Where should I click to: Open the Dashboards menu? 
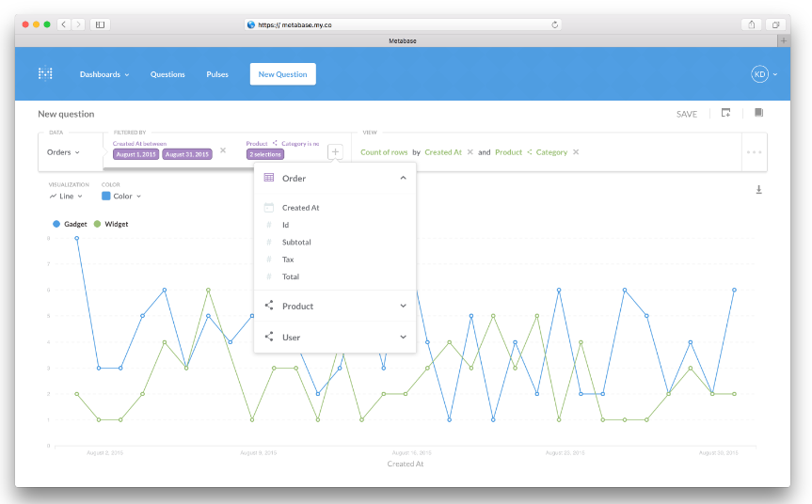(x=103, y=74)
